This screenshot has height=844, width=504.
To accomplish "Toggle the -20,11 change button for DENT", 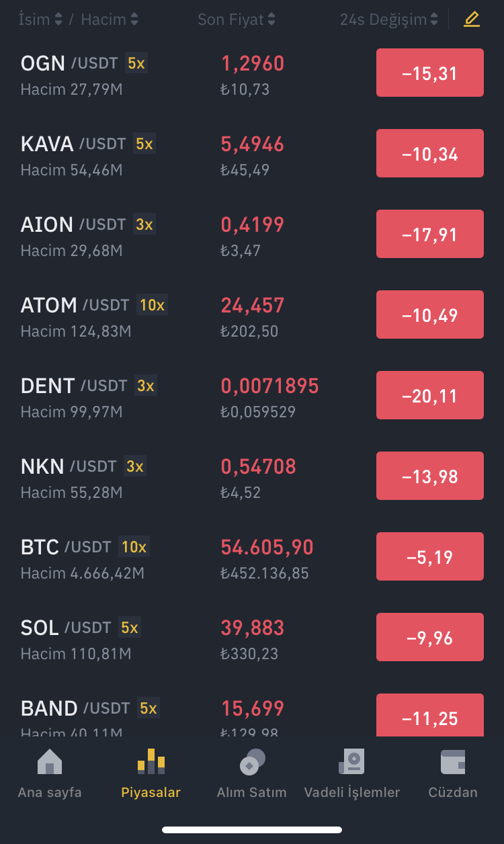I will [x=430, y=395].
